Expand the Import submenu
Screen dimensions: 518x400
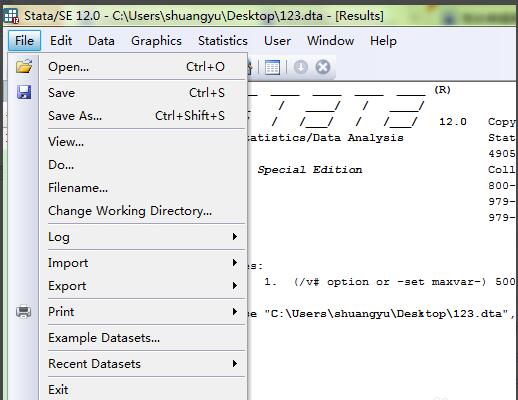(143, 263)
